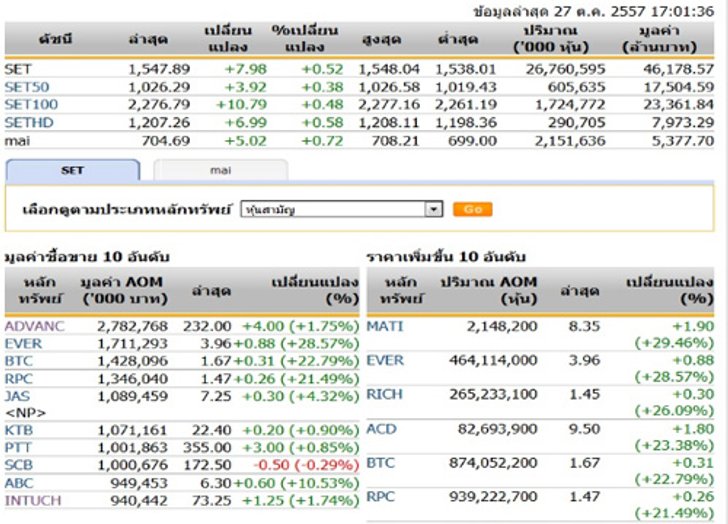Switch to the SET tab

(x=72, y=170)
